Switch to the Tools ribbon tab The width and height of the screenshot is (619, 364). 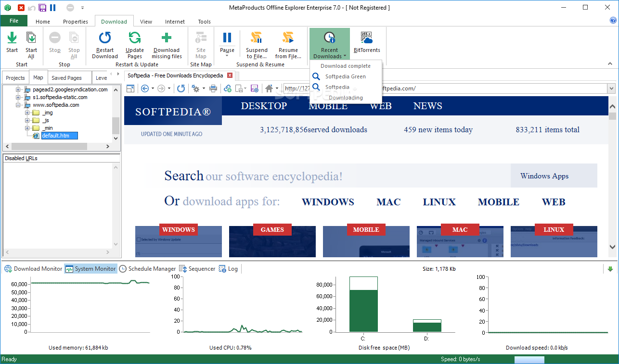(205, 22)
